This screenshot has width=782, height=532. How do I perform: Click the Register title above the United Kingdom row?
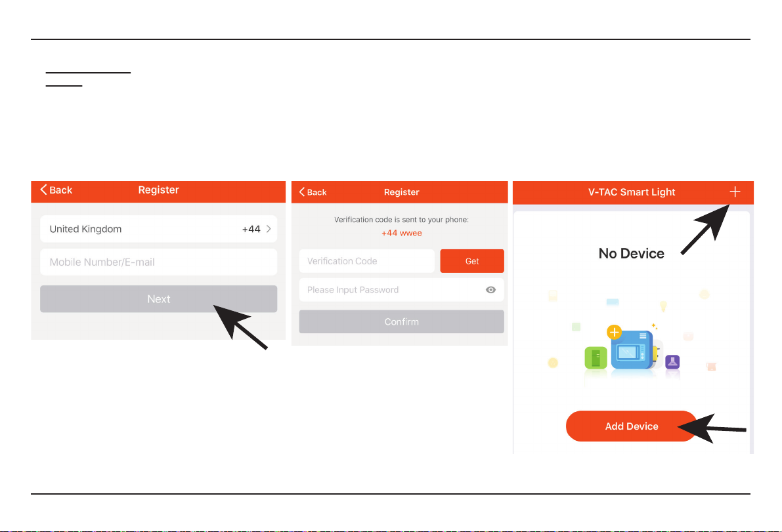159,190
